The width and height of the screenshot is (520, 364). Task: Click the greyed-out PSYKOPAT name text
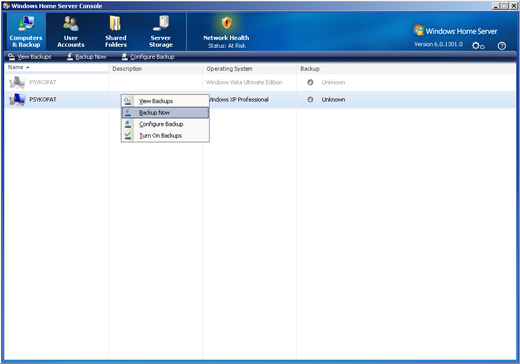point(43,82)
